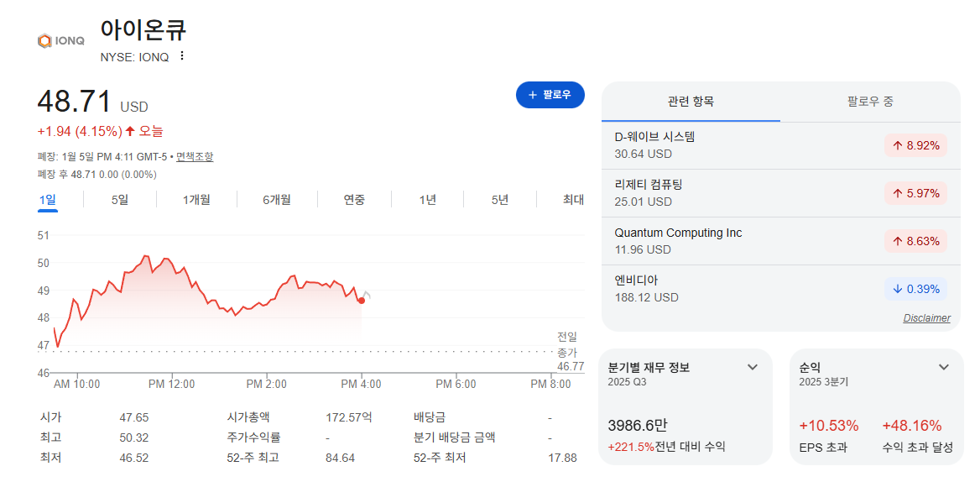Select the 5년 chart range tab
This screenshot has width=980, height=482.
pos(499,199)
